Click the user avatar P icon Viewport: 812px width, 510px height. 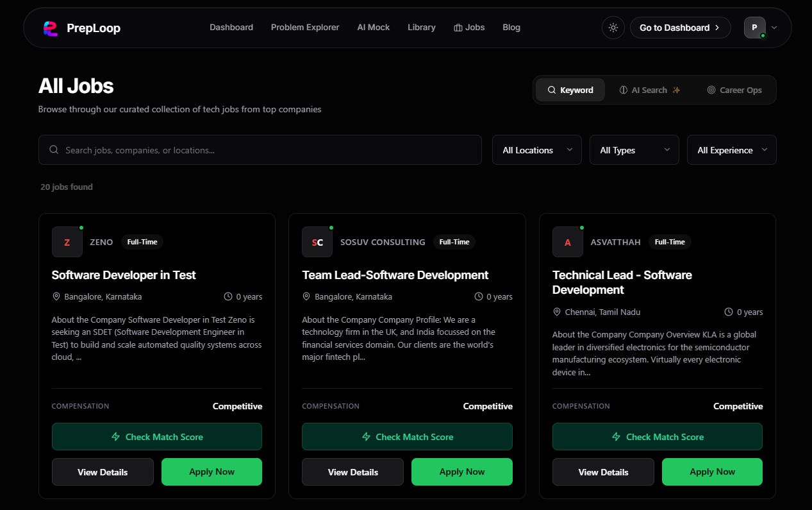(754, 28)
